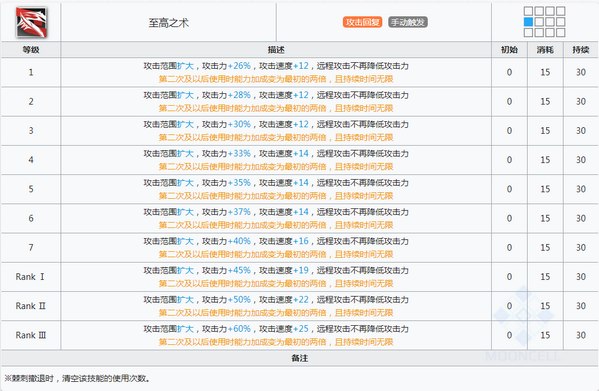Click the blue 扩大 text in Rank III
Image resolution: width=599 pixels, height=391 pixels.
[x=186, y=329]
